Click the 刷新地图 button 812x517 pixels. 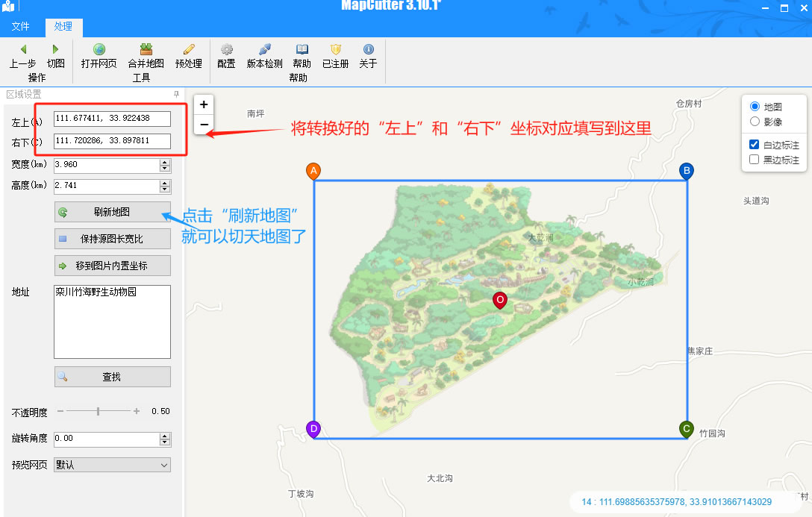pos(113,212)
